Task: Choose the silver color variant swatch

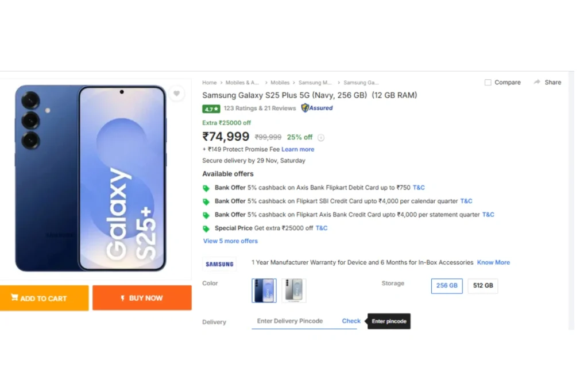Action: (x=294, y=290)
